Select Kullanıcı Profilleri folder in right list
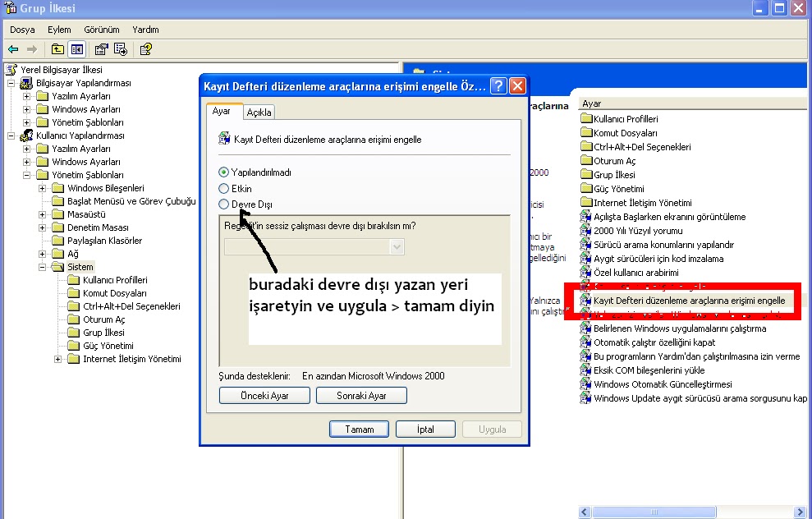Viewport: 812px width, 519px height. point(619,119)
